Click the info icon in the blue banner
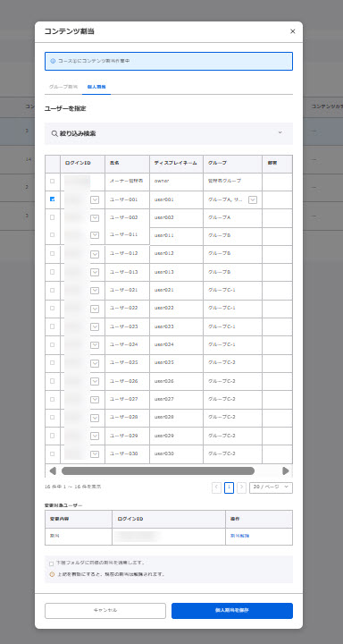The image size is (343, 644). (x=53, y=61)
